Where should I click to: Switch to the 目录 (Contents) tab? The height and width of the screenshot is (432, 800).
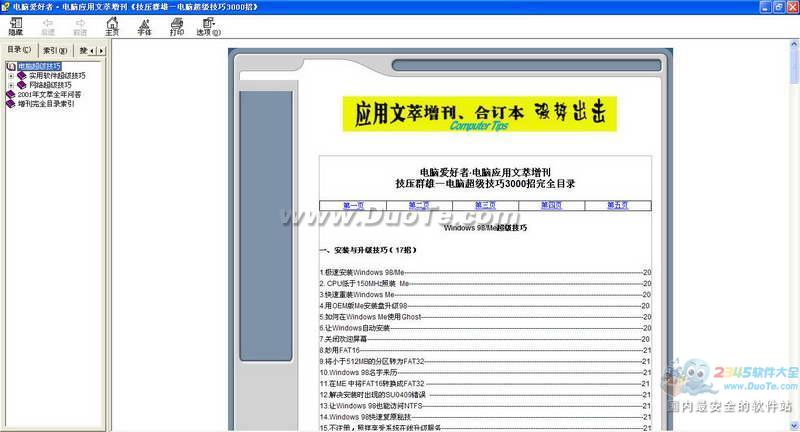pyautogui.click(x=19, y=49)
